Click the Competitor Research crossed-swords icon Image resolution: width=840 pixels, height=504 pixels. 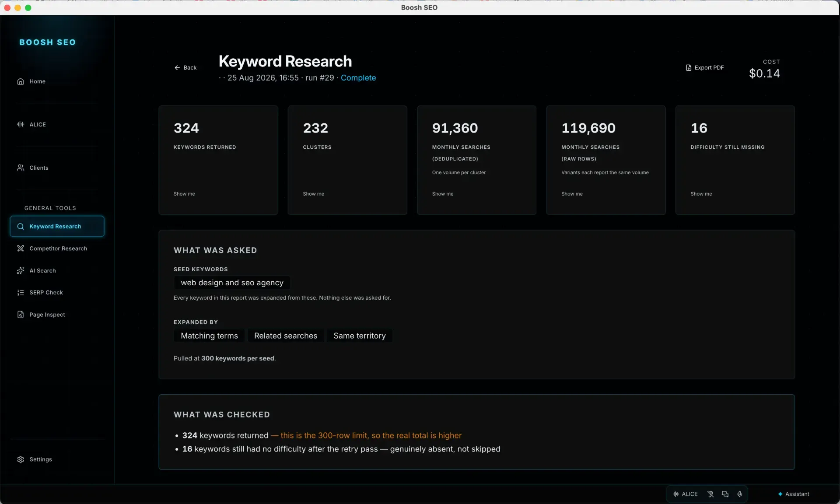tap(21, 248)
